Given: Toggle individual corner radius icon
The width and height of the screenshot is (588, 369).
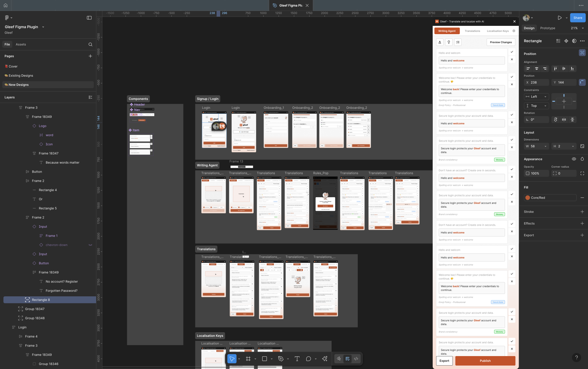Looking at the screenshot, I should tap(582, 173).
